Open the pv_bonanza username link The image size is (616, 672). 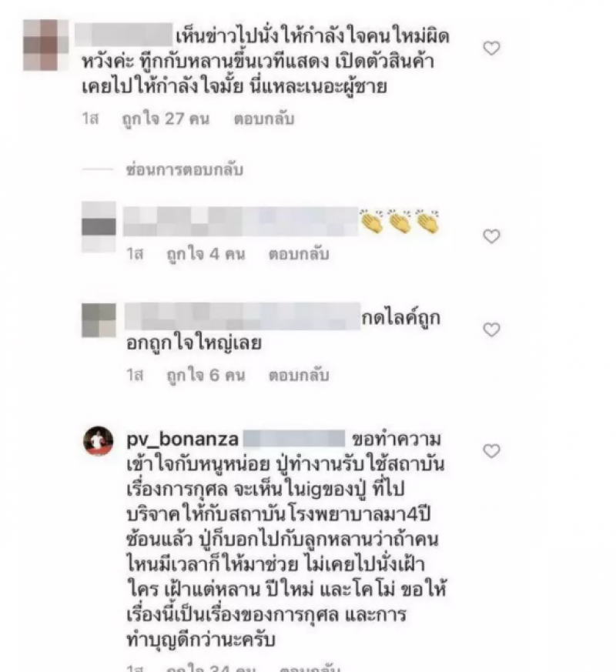tap(182, 440)
